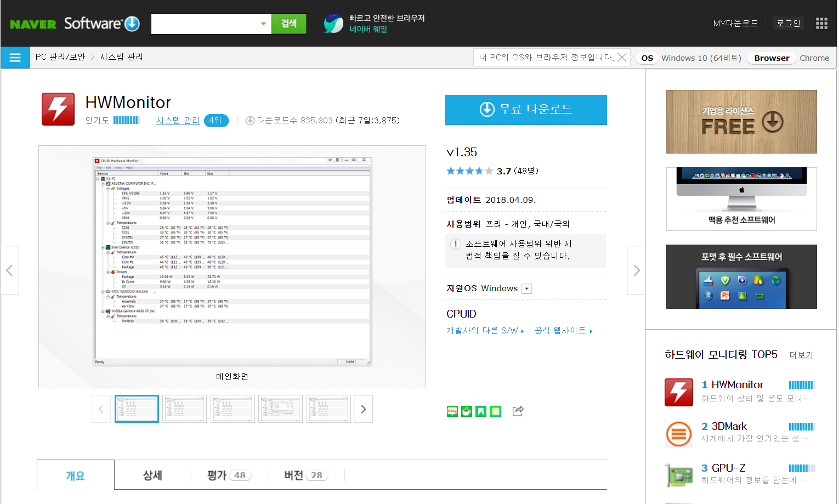
Task: Click the HWMonitor red lightning app icon
Action: [x=58, y=109]
